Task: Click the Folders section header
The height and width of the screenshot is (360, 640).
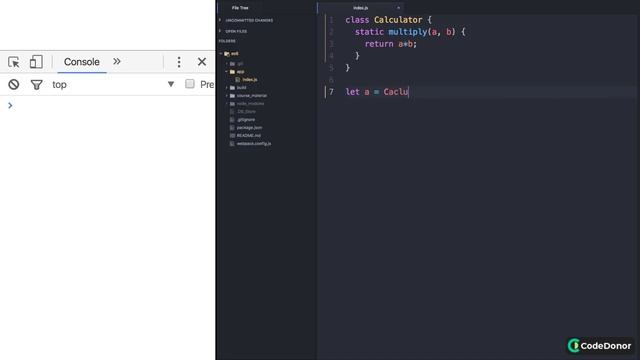Action: tap(227, 41)
